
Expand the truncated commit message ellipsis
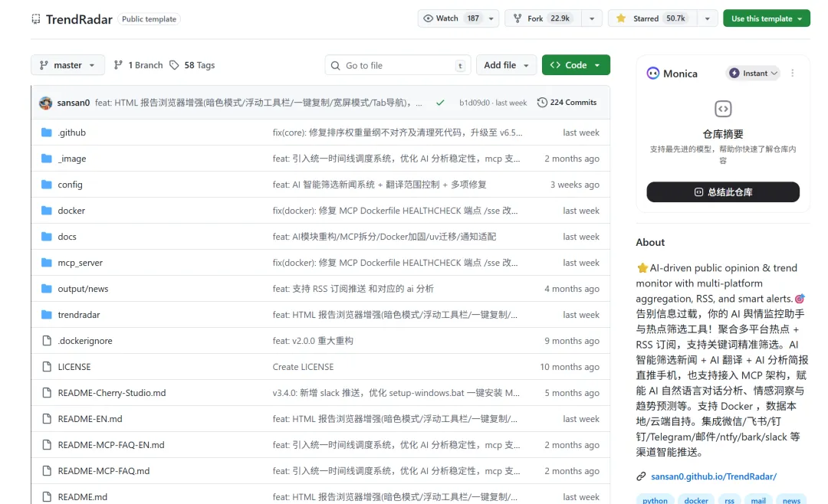tap(419, 103)
